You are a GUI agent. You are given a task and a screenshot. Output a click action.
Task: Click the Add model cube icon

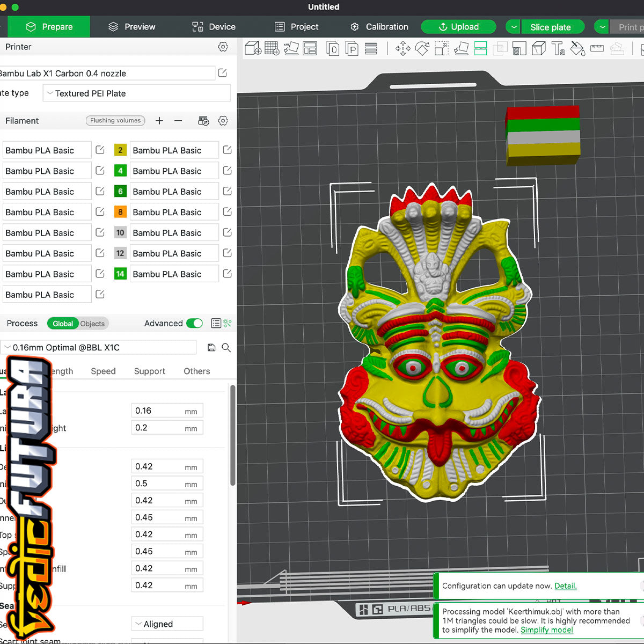coord(253,49)
